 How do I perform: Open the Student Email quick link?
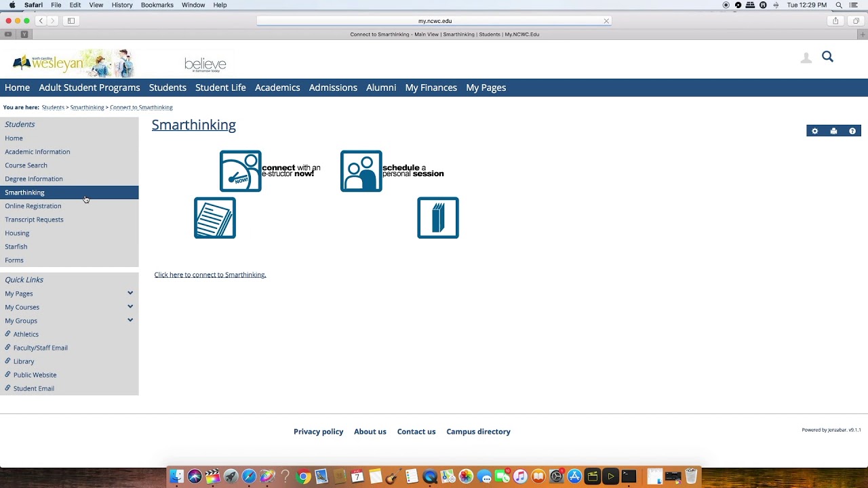[x=34, y=388]
